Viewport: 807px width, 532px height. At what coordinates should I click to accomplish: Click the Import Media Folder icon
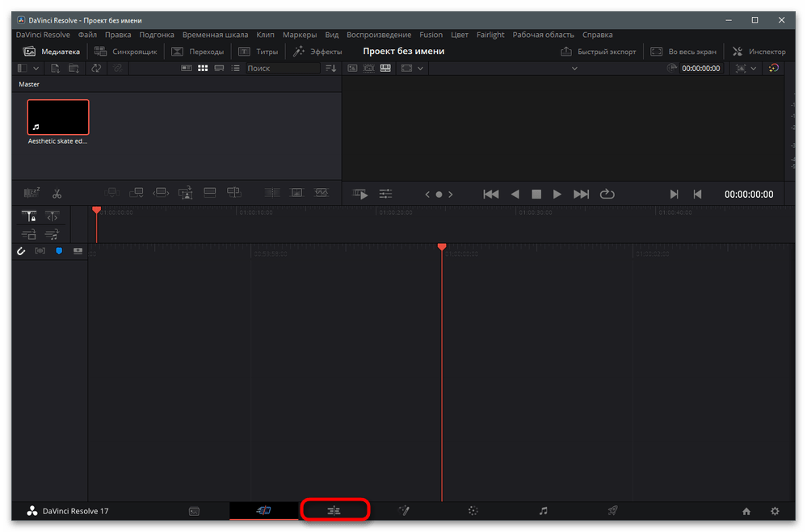click(x=74, y=68)
